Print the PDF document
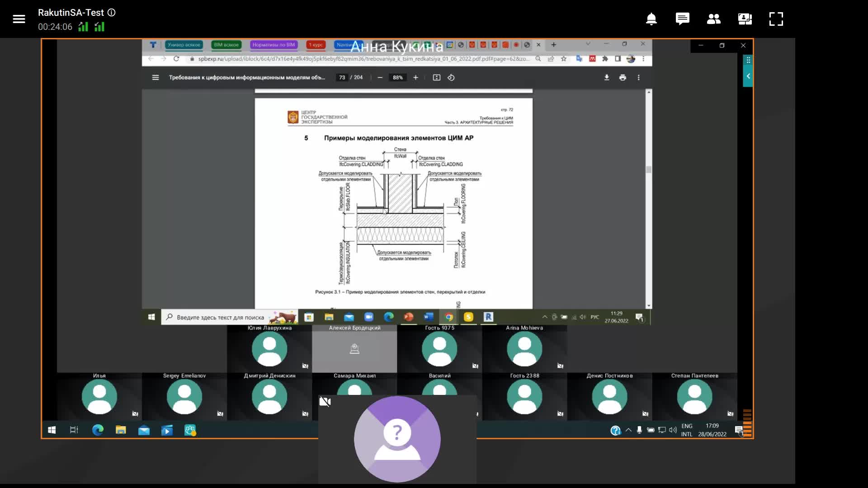 click(623, 78)
